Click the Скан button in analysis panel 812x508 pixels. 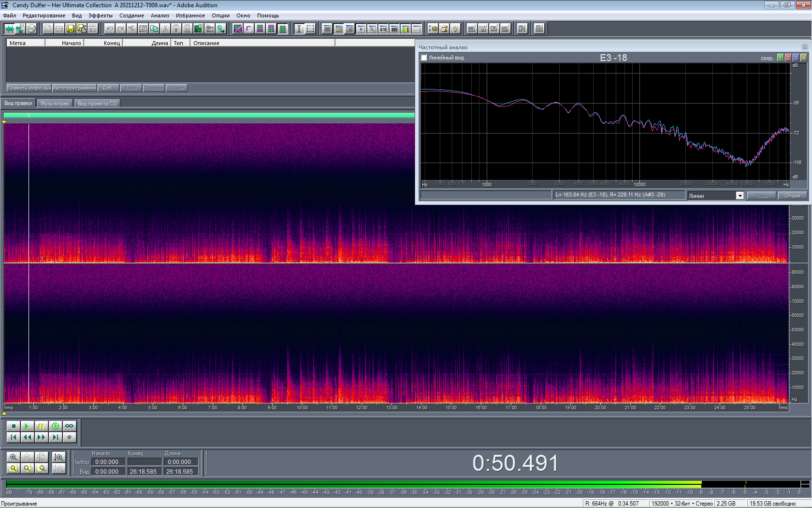762,195
